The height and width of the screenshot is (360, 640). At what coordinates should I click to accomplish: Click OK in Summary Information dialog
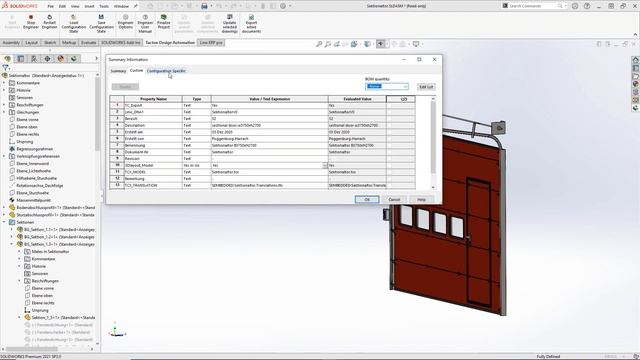coord(367,200)
